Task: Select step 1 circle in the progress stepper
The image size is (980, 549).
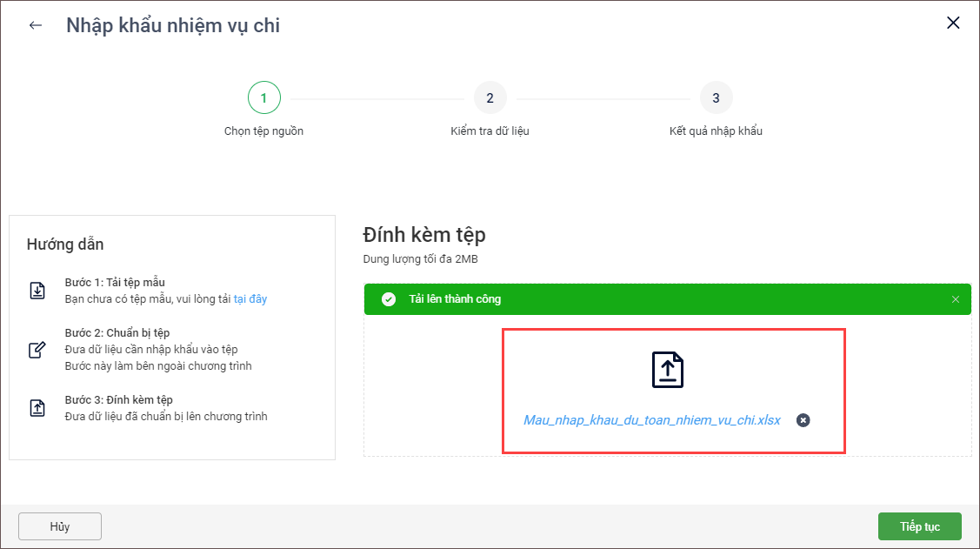Action: 263,97
